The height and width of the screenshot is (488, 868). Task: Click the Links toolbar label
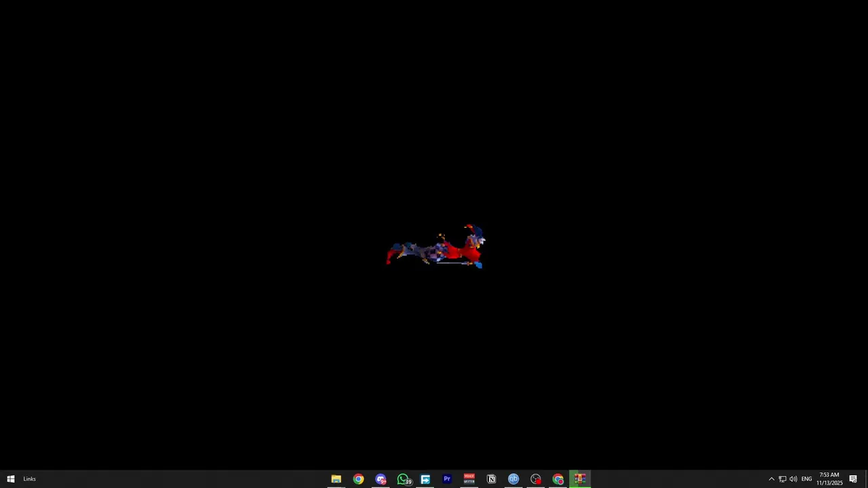pyautogui.click(x=29, y=479)
